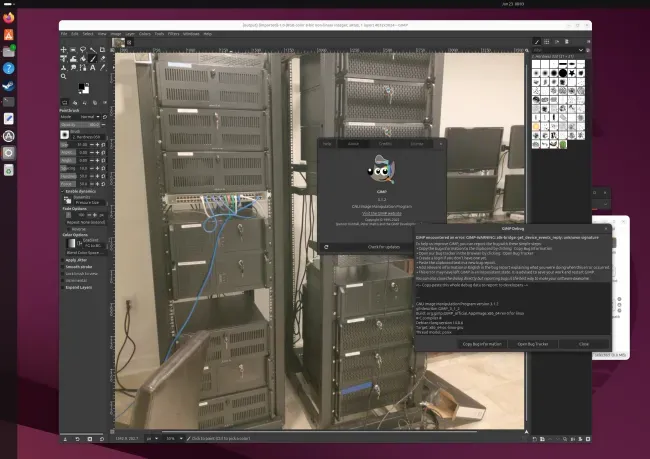Image resolution: width=650 pixels, height=459 pixels.
Task: Toggle the Apply Jitter checkbox
Action: pyautogui.click(x=63, y=260)
